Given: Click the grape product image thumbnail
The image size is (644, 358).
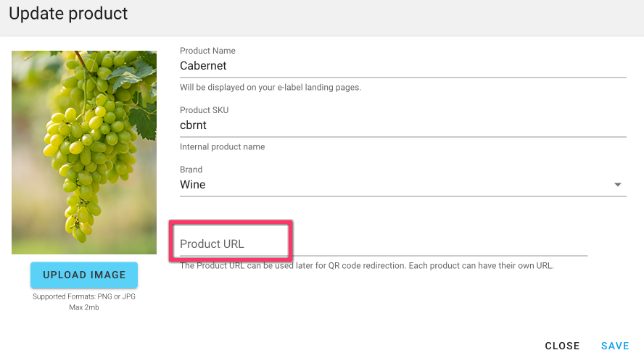Looking at the screenshot, I should [84, 152].
